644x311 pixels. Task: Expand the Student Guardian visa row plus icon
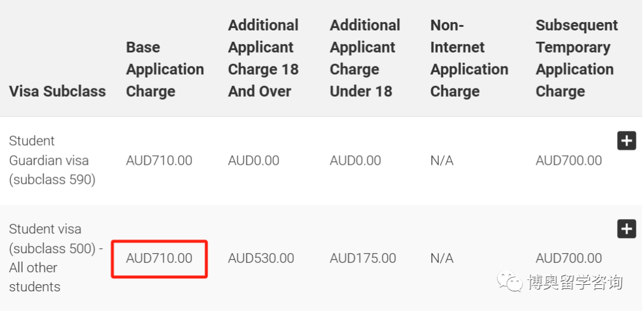click(626, 141)
